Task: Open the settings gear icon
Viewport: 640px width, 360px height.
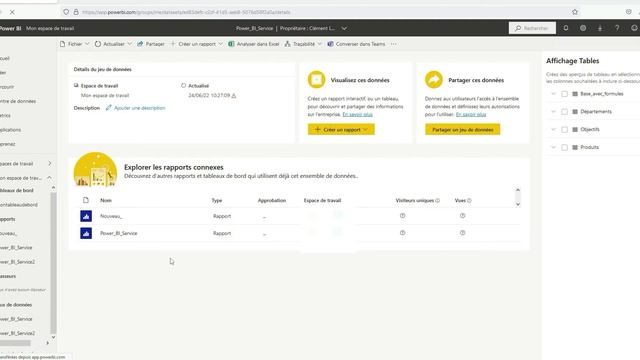Action: tap(583, 28)
